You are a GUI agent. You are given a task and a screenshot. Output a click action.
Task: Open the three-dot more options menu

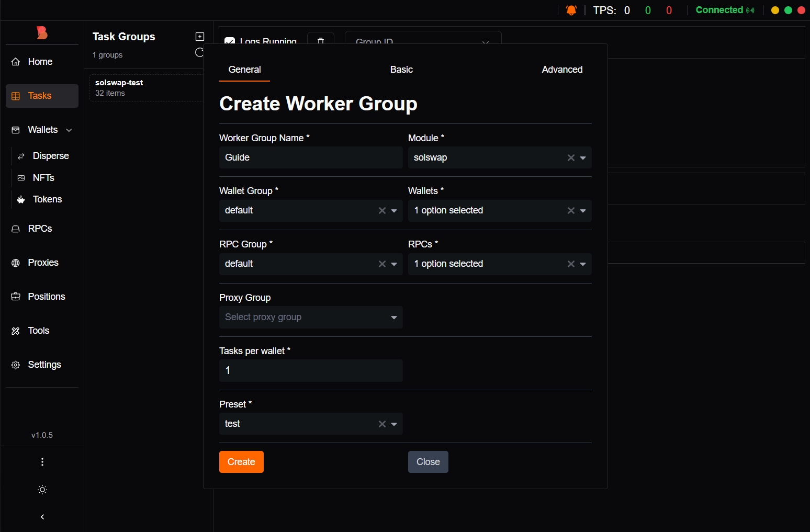click(42, 462)
